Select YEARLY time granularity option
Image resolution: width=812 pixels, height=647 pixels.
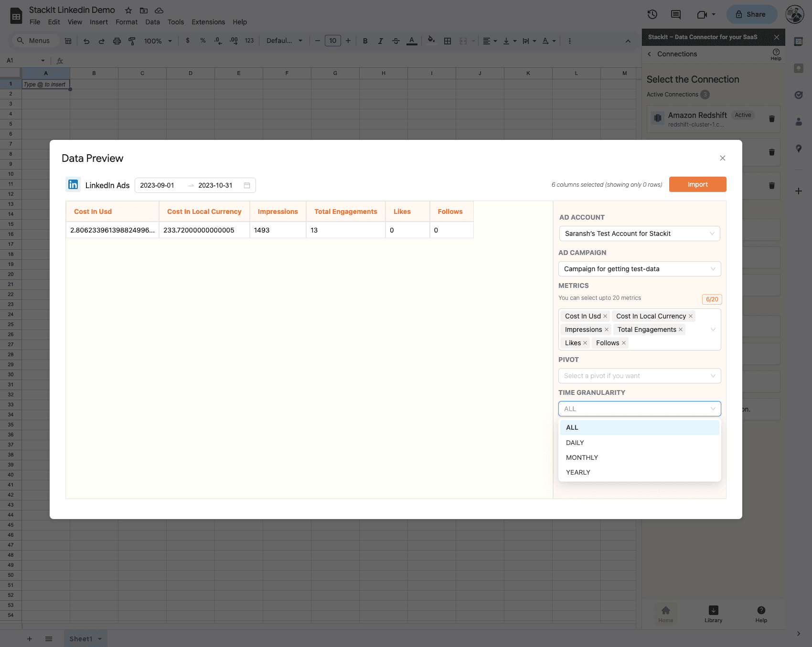click(x=640, y=472)
